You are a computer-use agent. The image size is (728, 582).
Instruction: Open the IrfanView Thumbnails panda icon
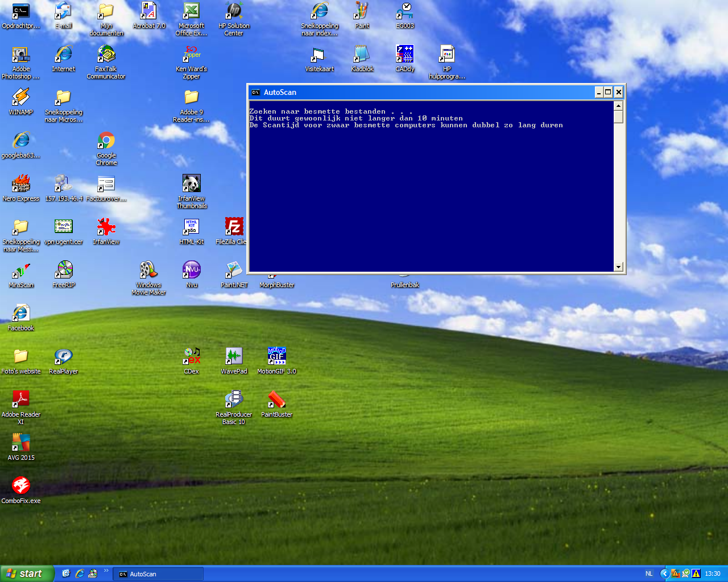click(192, 192)
